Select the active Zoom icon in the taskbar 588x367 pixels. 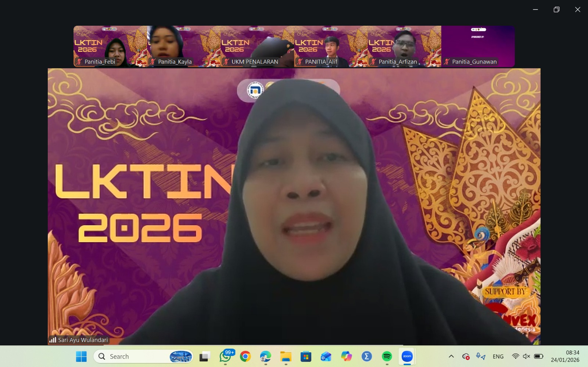[406, 356]
